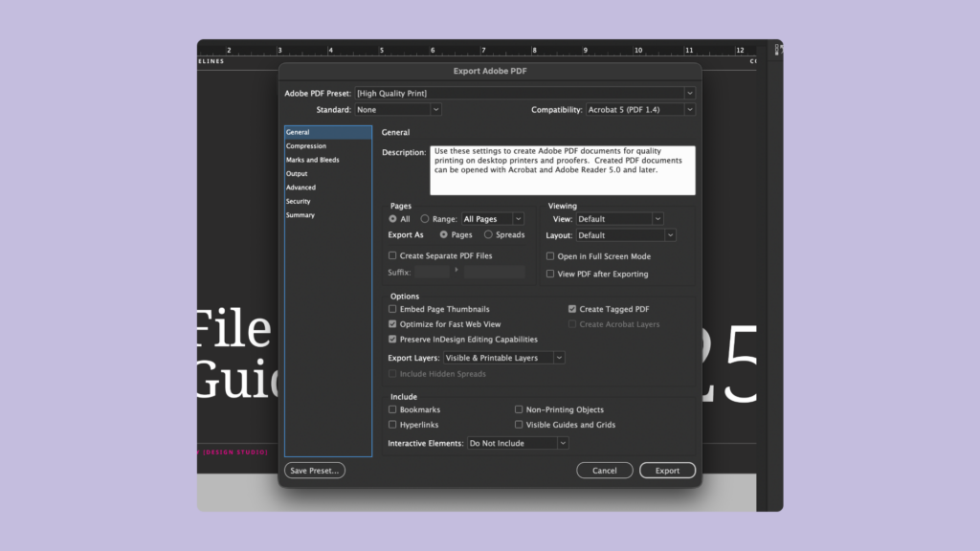Choose the All pages radio button
The height and width of the screenshot is (551, 980).
tap(392, 219)
